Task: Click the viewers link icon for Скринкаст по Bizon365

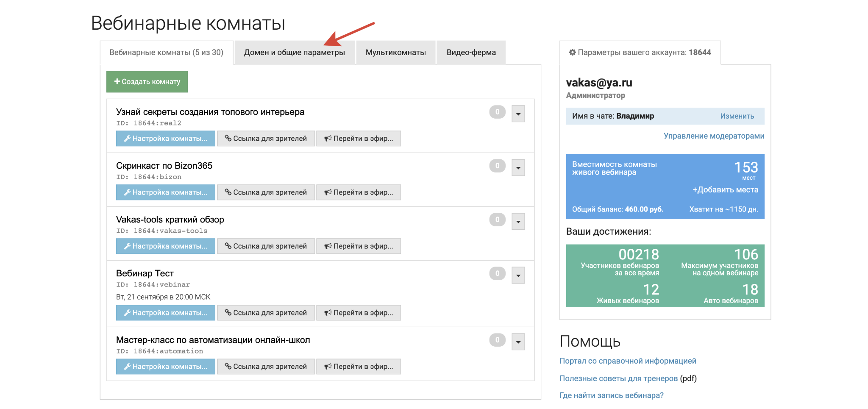Action: pos(229,192)
